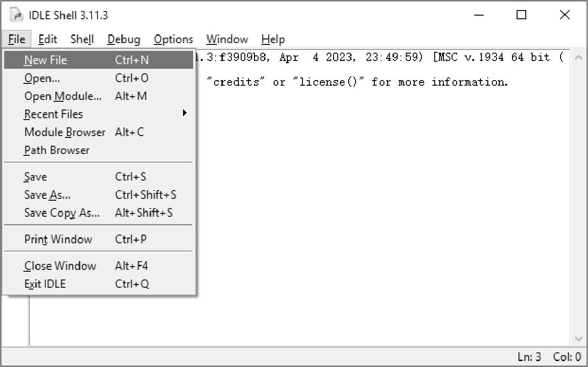Viewport: 588px width, 367px height.
Task: Select Save As... menu entry
Action: [x=98, y=194]
